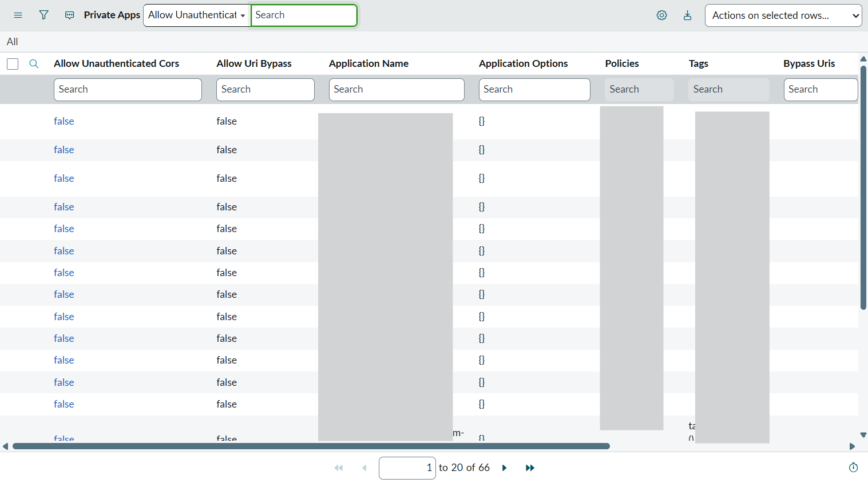The width and height of the screenshot is (868, 483).
Task: Focus Allow Unauthenticated Cors column search
Action: [128, 90]
